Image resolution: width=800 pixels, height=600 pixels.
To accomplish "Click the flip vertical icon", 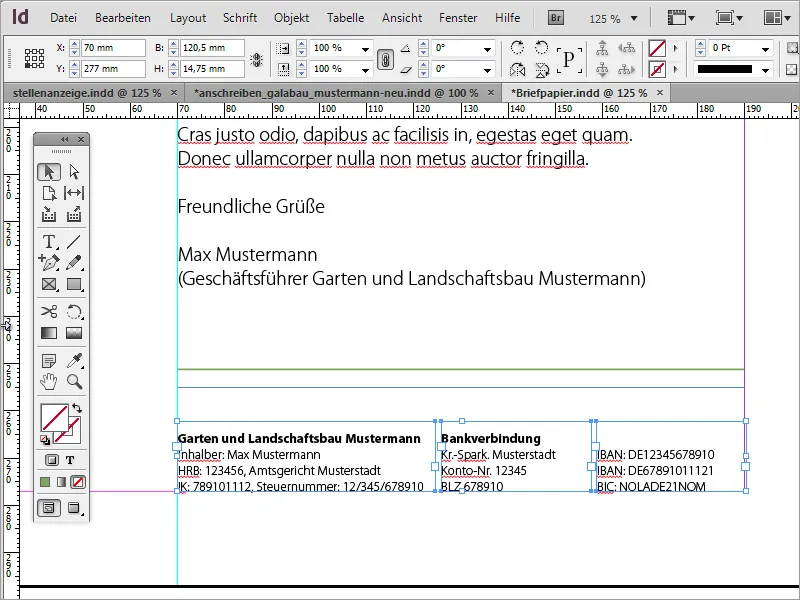I will click(x=541, y=69).
